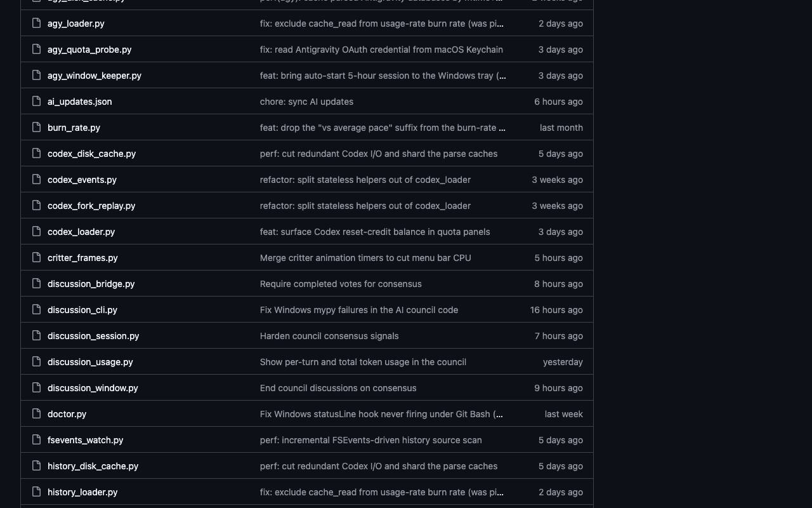Screen dimensions: 812x508
Task: Click the file icon next to codex_loader.py
Action: point(37,232)
